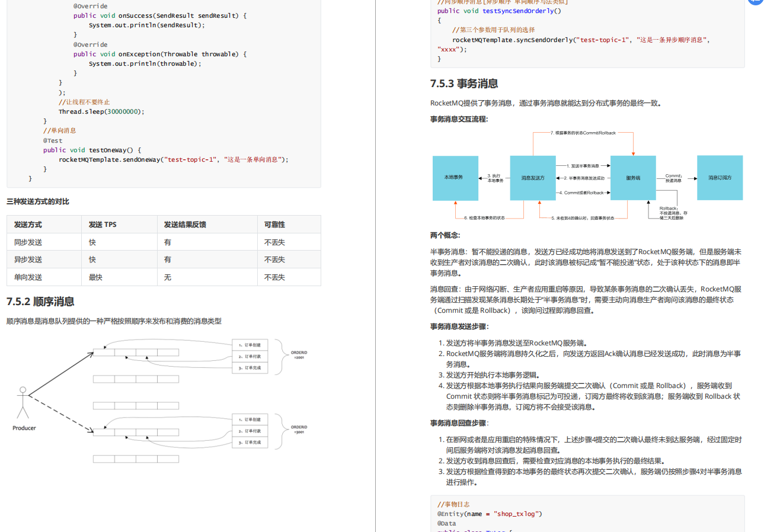The image size is (764, 532).
Task: Click the 'Commit: 投递消息' label
Action: pos(674,178)
